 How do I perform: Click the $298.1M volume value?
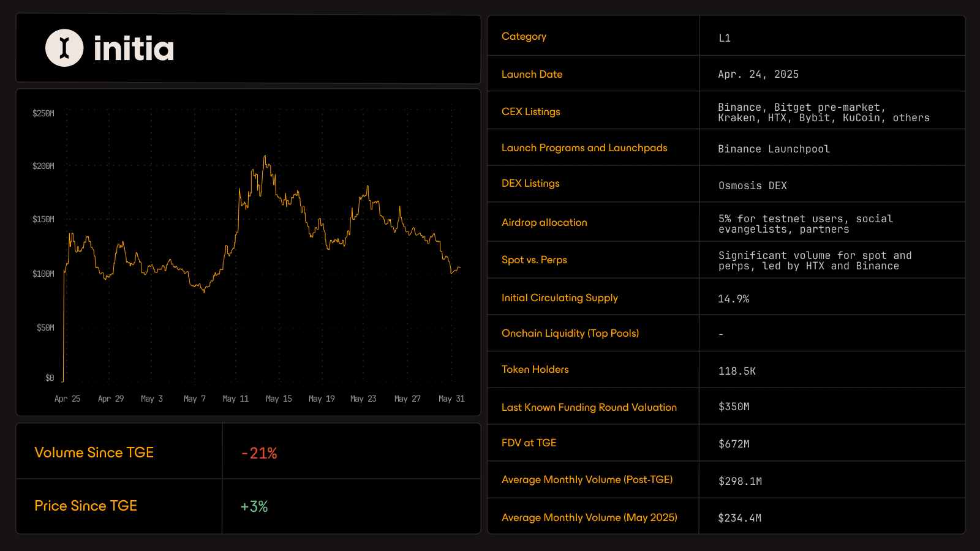coord(741,481)
